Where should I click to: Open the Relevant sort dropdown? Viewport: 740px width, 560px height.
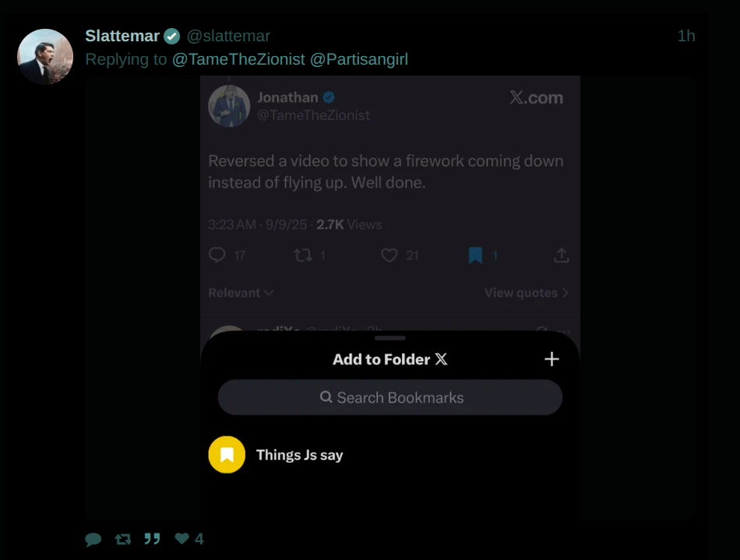pos(241,293)
